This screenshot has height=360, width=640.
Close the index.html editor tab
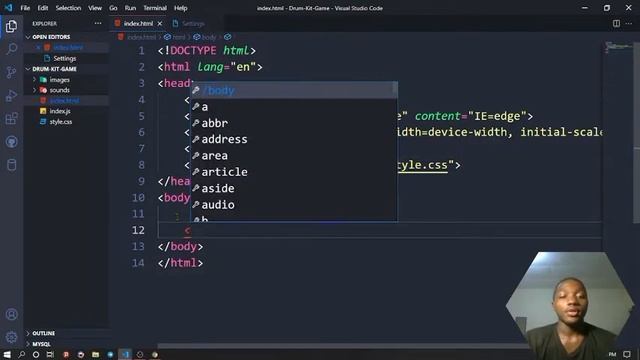coord(160,24)
